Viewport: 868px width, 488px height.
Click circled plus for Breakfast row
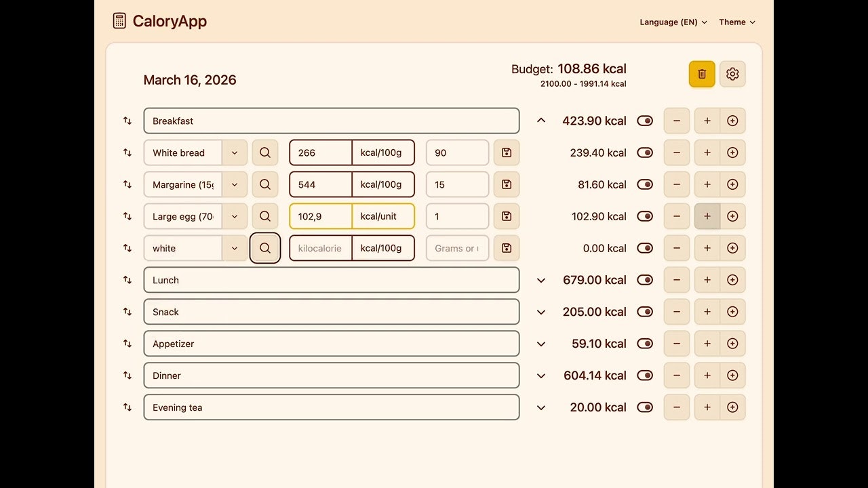tap(732, 121)
